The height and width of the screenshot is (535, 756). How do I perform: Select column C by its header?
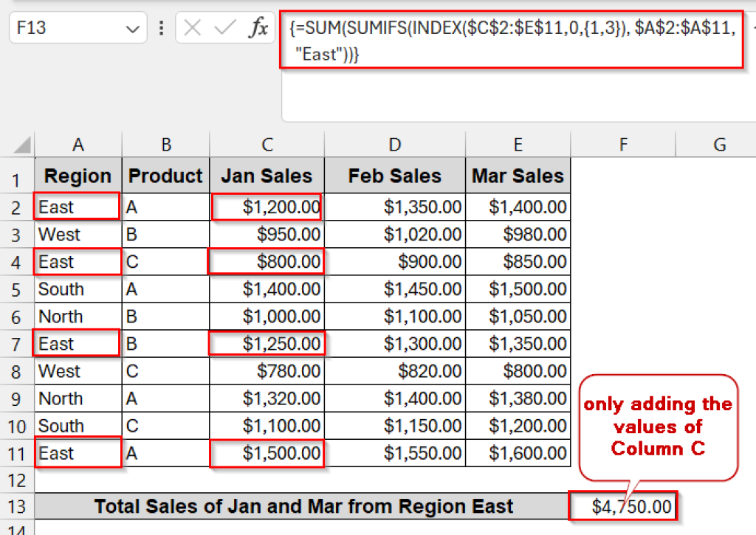(267, 142)
